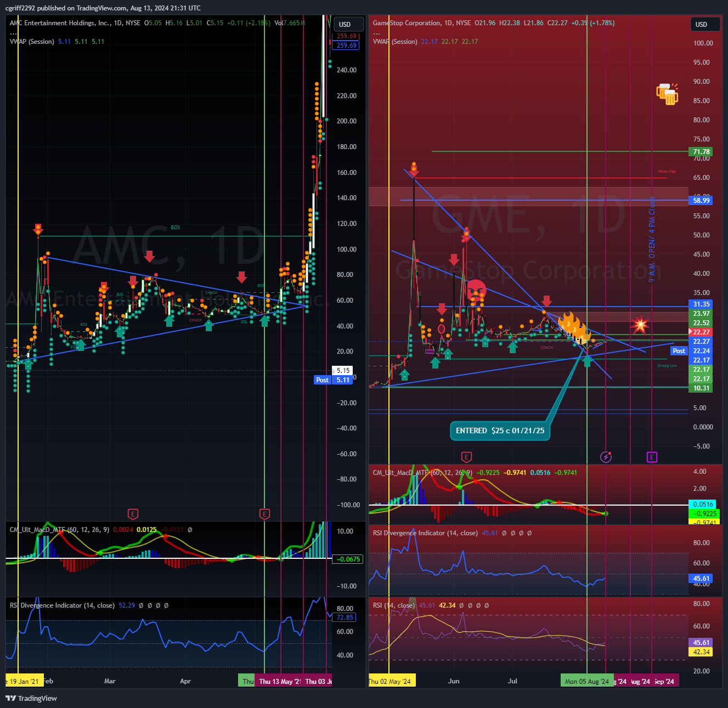Select the explosion emoji on GME chart
The image size is (728, 708).
tap(640, 324)
